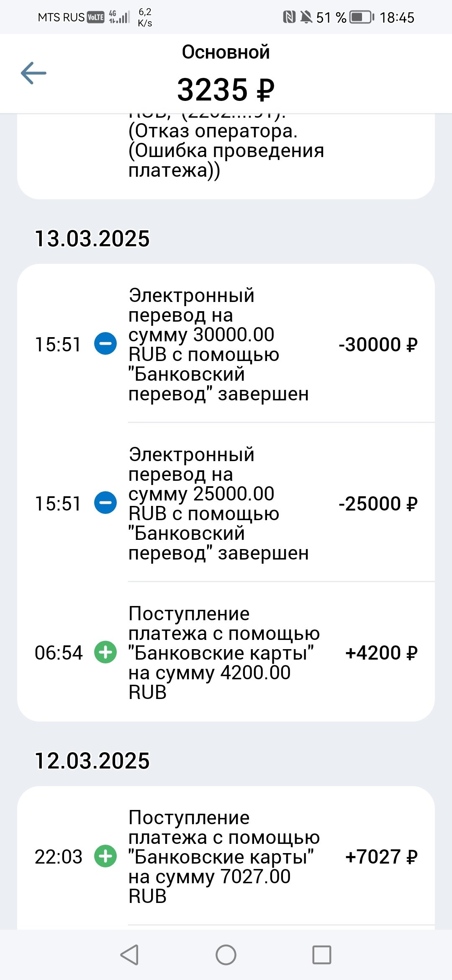Tap blue minus icon for 25000 transfer
Screen dimensions: 452x980
(105, 503)
